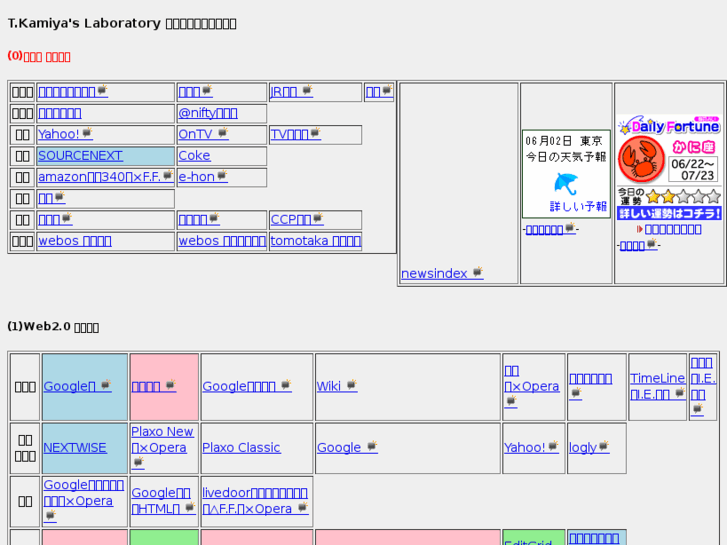Open the CCP link
Screen dimensions: 727x545
[297, 219]
